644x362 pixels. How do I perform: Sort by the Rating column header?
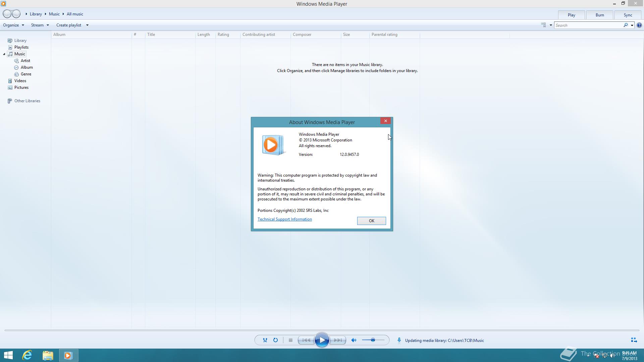[228, 35]
